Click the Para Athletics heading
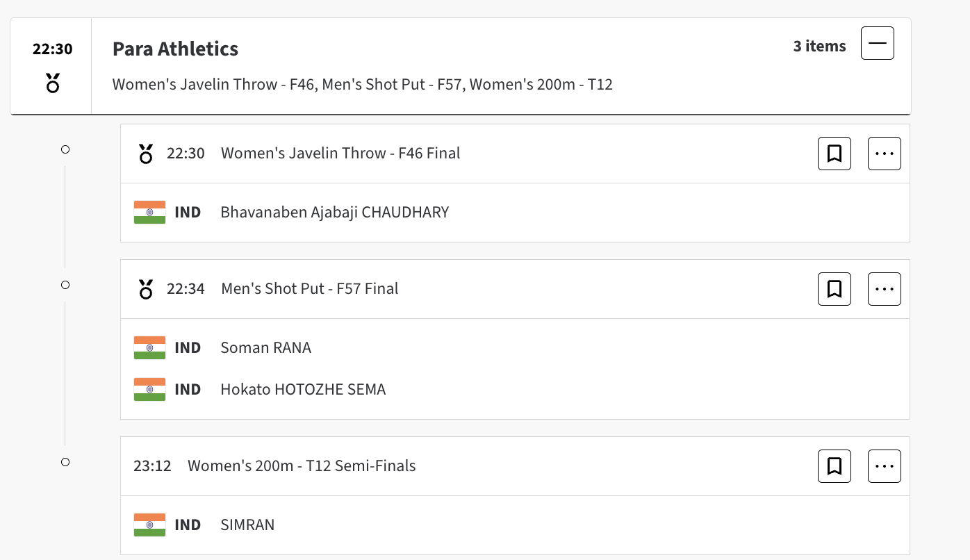This screenshot has width=970, height=560. coord(175,49)
